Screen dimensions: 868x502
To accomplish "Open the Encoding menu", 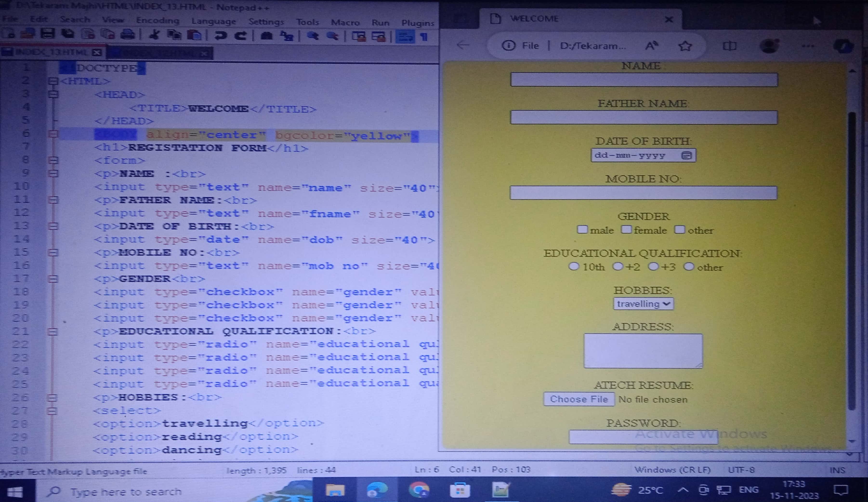I will [x=158, y=20].
